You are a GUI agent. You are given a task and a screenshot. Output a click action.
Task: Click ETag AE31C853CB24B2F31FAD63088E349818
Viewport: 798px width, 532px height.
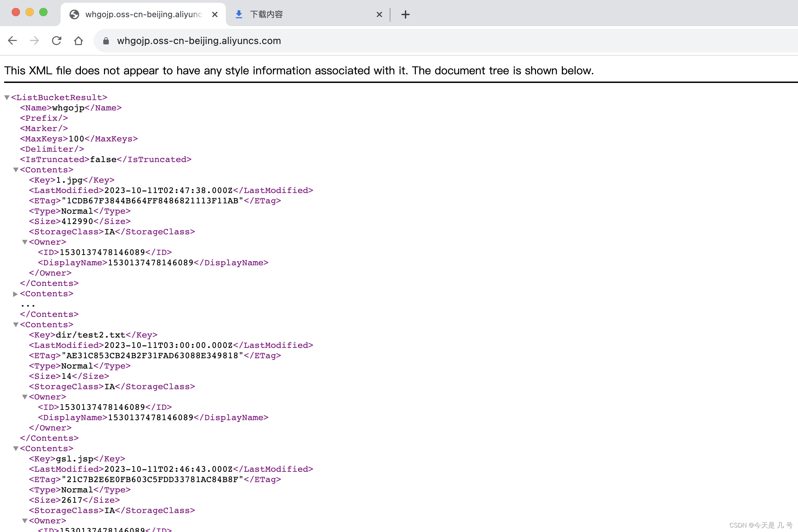[x=153, y=356]
